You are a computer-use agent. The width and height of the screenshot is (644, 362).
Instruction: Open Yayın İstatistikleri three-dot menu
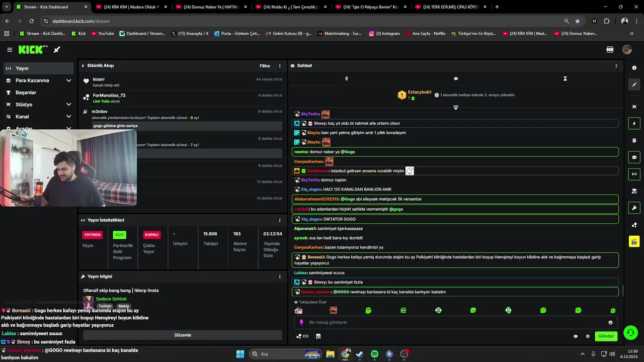click(280, 220)
